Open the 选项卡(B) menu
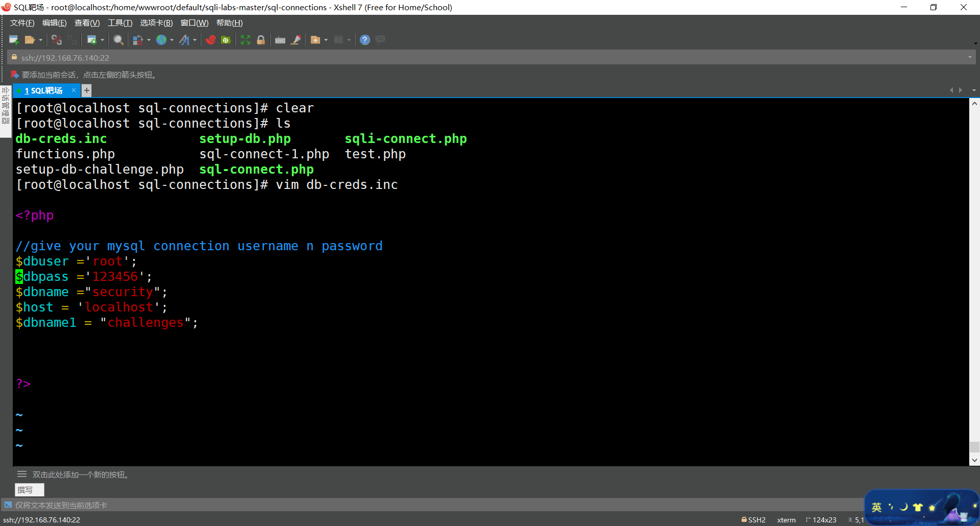980x526 pixels. (x=156, y=23)
